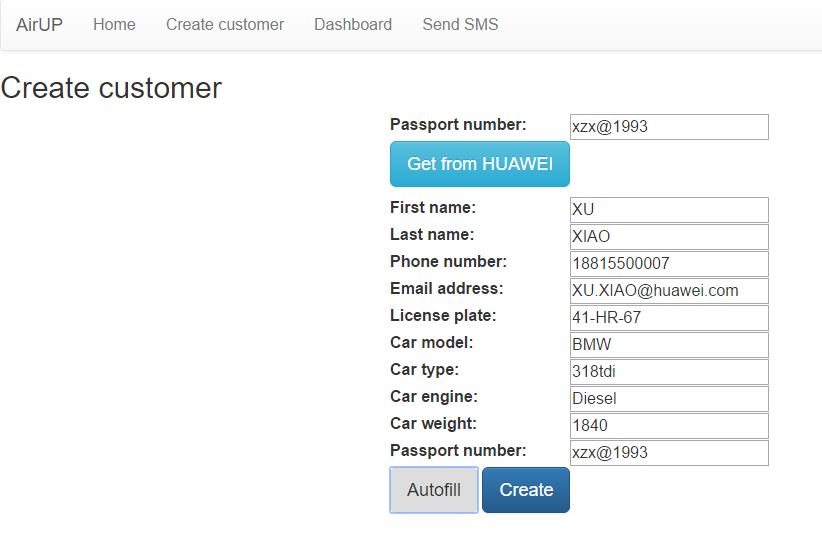Click the Autofill button
The image size is (822, 544).
coord(434,490)
